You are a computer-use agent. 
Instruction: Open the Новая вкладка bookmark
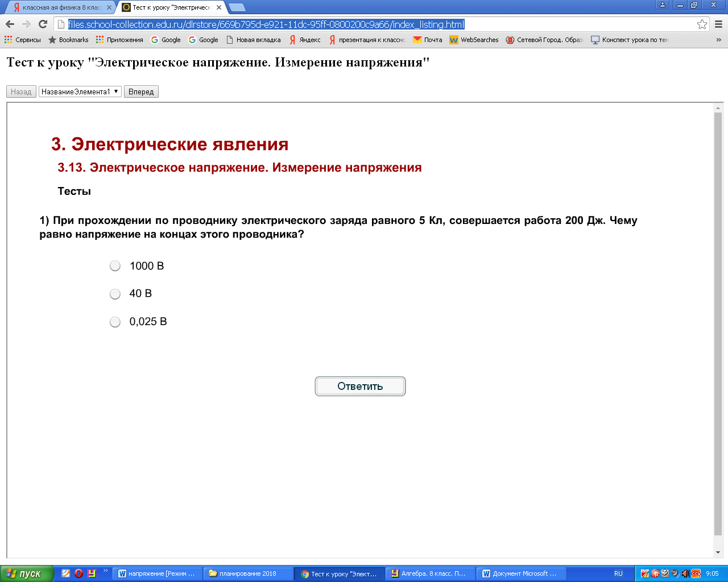coord(253,40)
